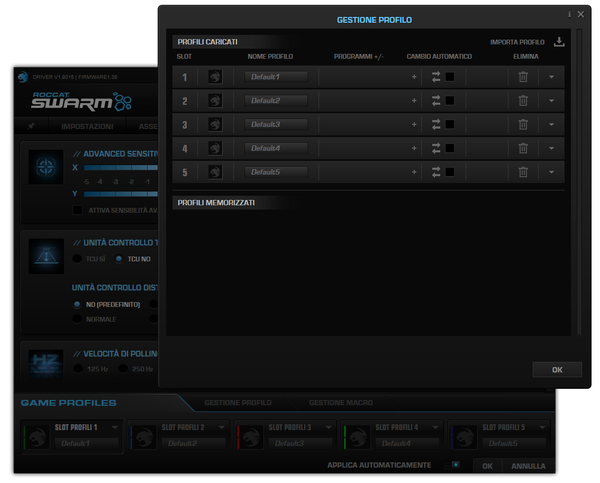Click the Default3 profile avatar icon
Viewport: 600px width, 483px height.
pyautogui.click(x=215, y=124)
